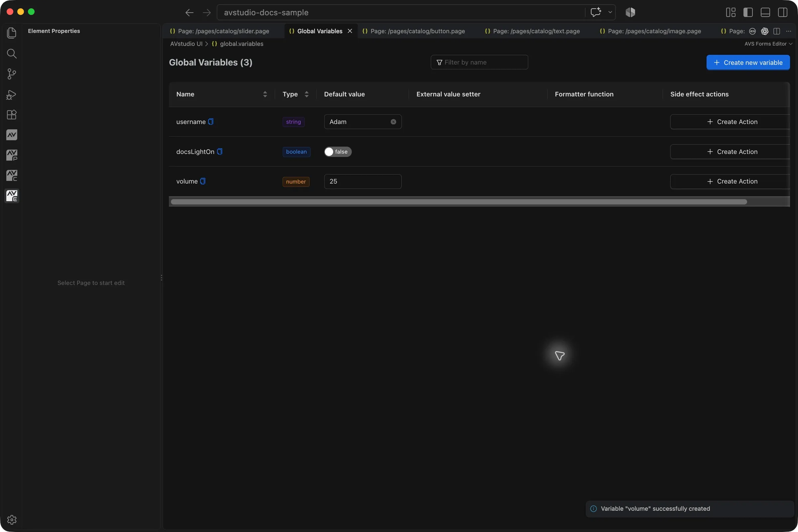Open the Manage gear icon
The height and width of the screenshot is (532, 798).
tap(12, 519)
